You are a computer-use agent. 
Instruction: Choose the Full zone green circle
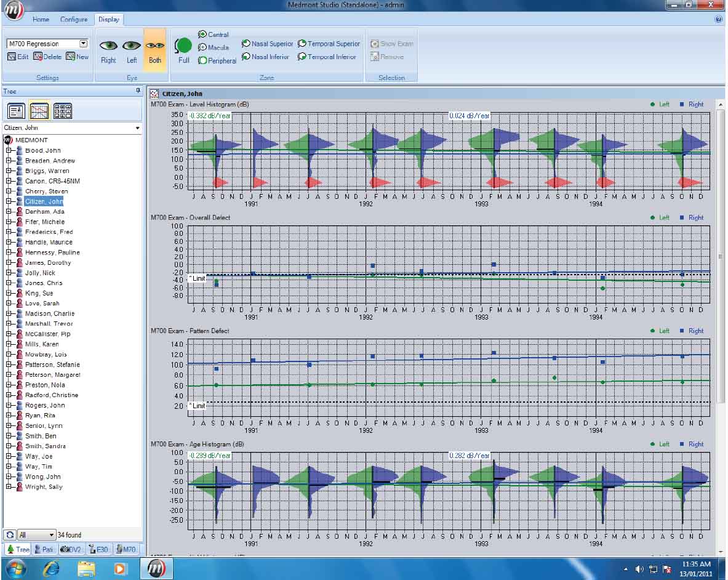click(x=183, y=46)
